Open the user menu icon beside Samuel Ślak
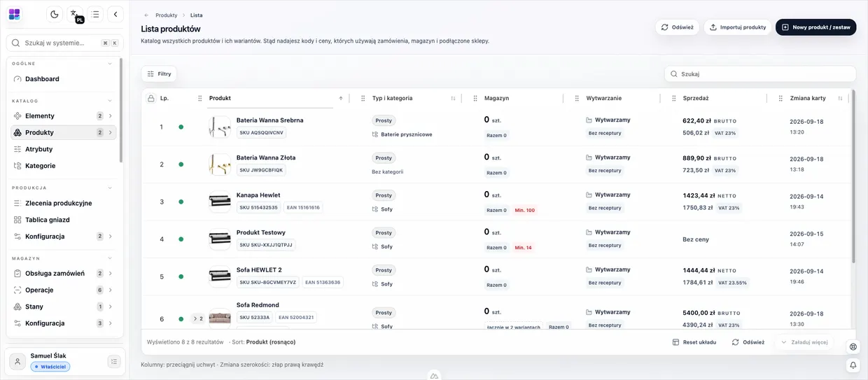Screen dimensions: 868x380 tap(114, 361)
